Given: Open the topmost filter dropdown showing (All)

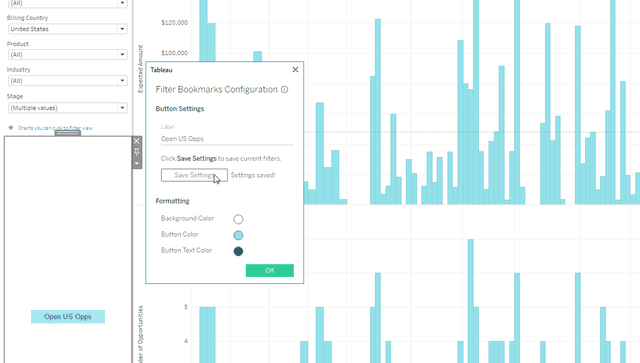Looking at the screenshot, I should coord(68,3).
